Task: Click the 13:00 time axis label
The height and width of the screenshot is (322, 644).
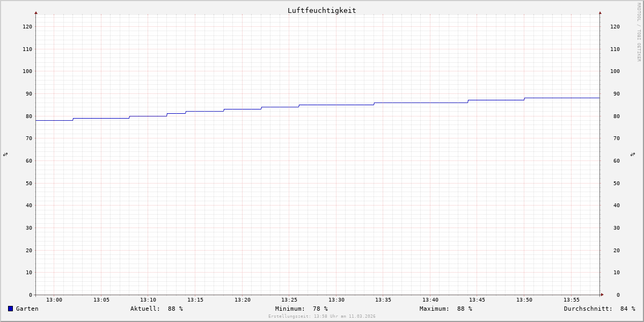Action: pos(54,300)
